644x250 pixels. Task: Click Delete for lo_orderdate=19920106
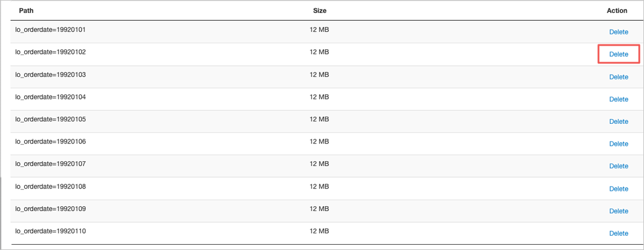[619, 143]
